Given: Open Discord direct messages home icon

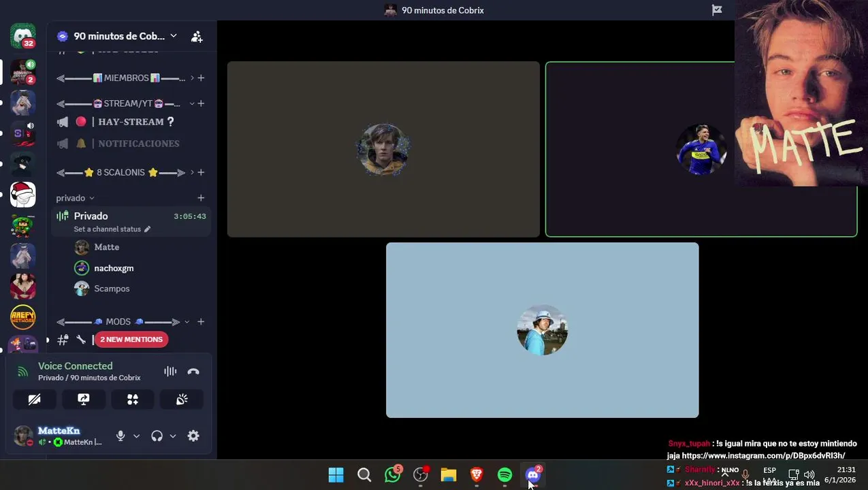Looking at the screenshot, I should tap(22, 36).
